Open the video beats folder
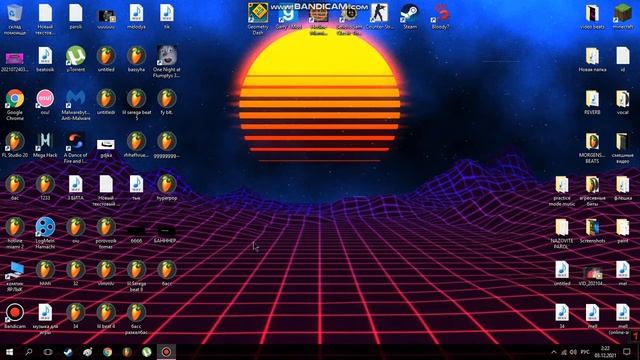640x360 pixels. (x=592, y=16)
